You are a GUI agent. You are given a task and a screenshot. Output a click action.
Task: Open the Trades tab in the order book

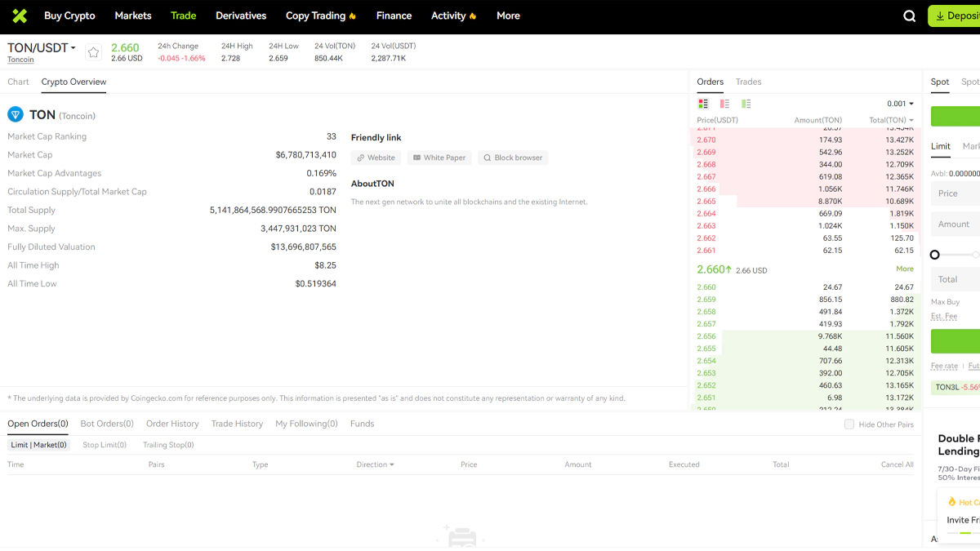[748, 82]
